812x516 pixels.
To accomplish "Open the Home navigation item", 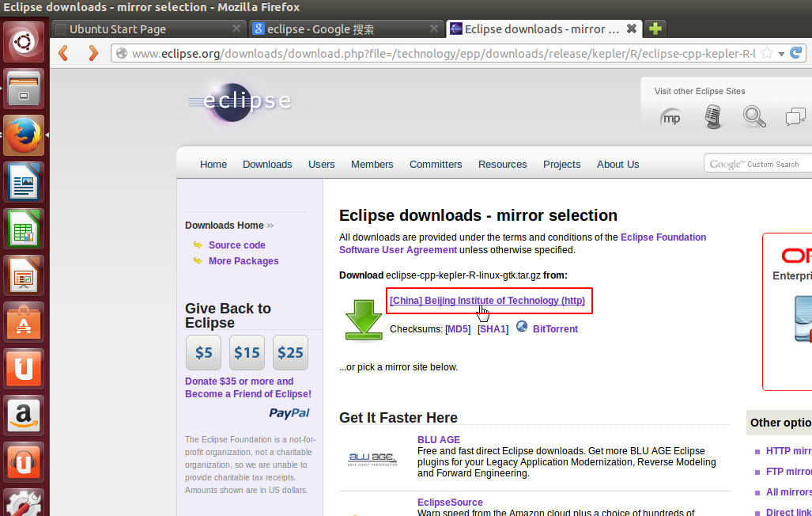I will coord(213,165).
